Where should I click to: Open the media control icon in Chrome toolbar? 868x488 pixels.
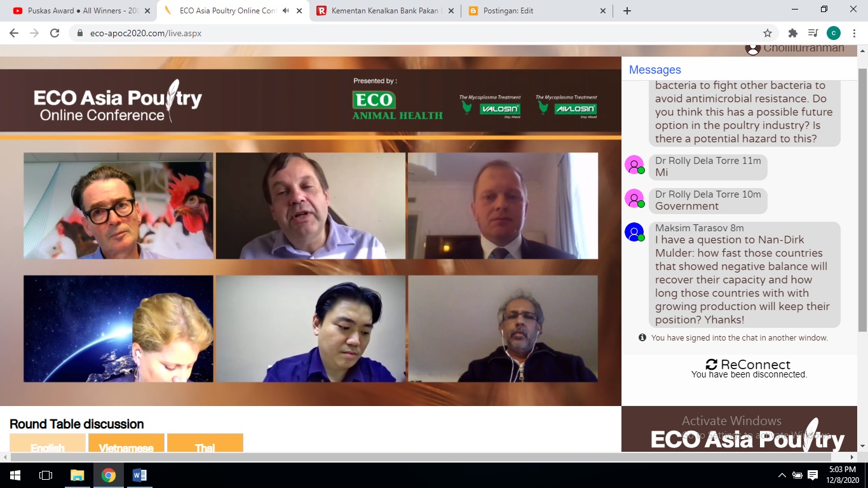point(813,33)
